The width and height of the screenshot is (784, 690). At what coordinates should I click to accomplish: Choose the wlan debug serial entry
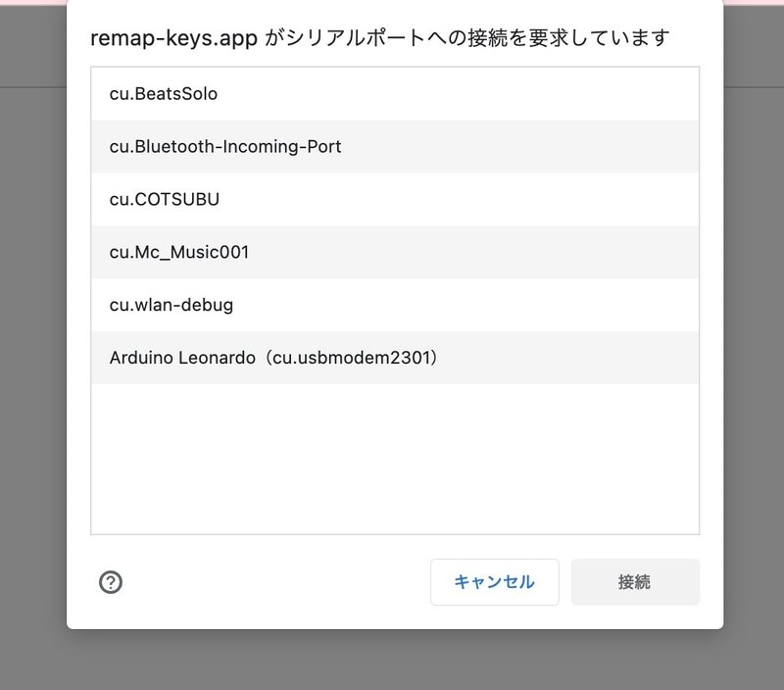395,305
